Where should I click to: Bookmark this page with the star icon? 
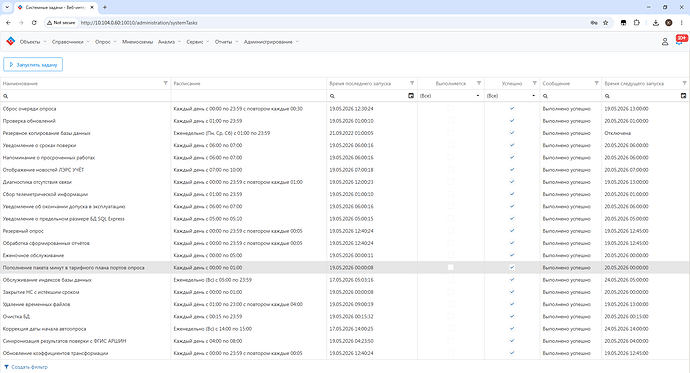coord(606,22)
